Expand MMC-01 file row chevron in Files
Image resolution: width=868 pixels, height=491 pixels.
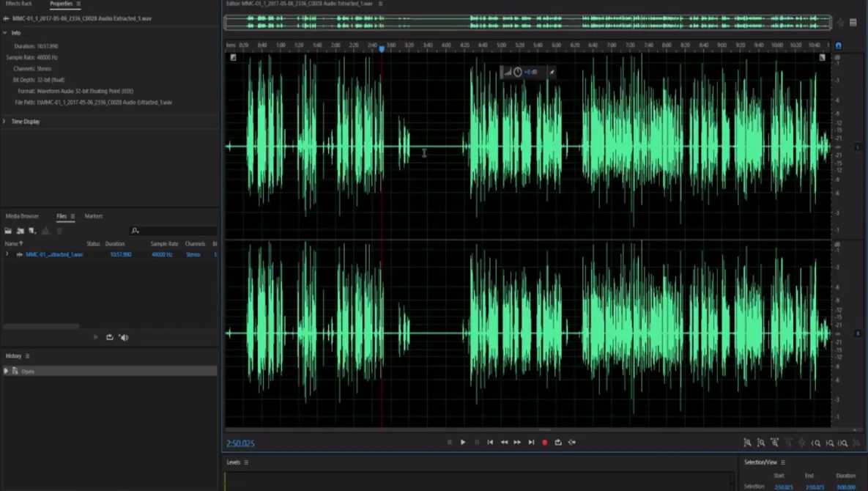tap(7, 254)
